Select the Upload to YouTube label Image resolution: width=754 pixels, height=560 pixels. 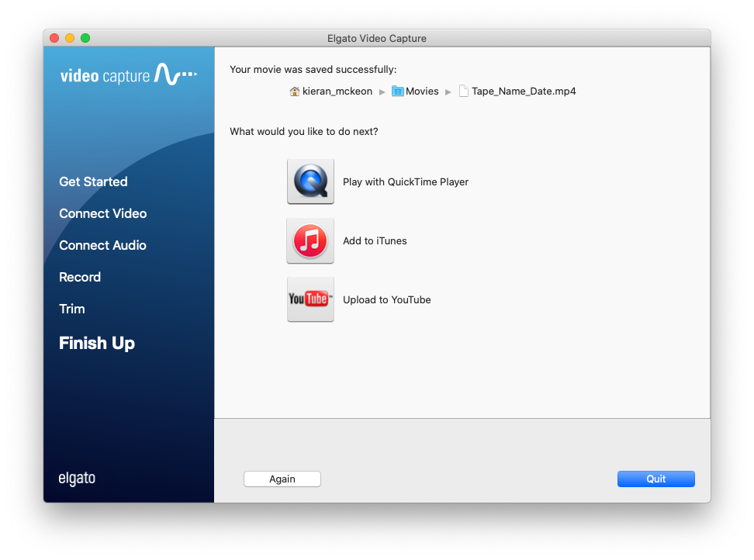[x=386, y=300]
